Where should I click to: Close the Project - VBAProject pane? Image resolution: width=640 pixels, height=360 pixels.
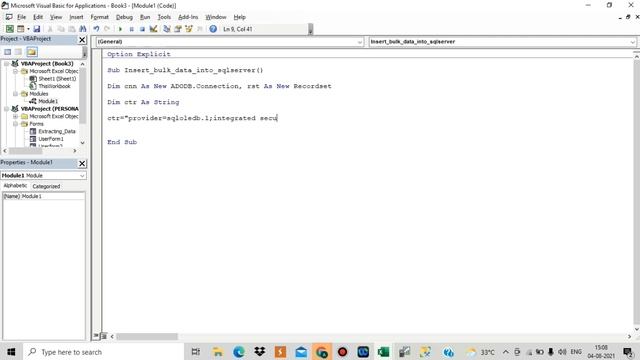[x=82, y=40]
